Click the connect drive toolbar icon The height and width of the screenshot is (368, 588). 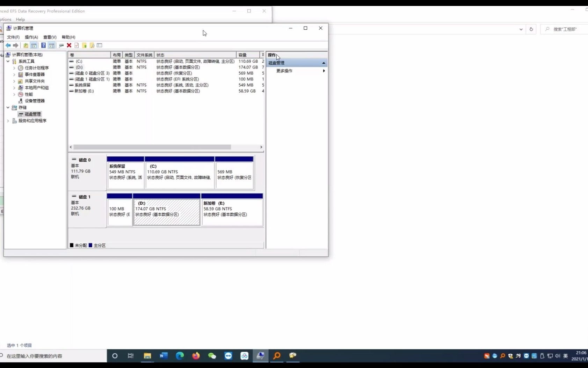click(x=61, y=45)
